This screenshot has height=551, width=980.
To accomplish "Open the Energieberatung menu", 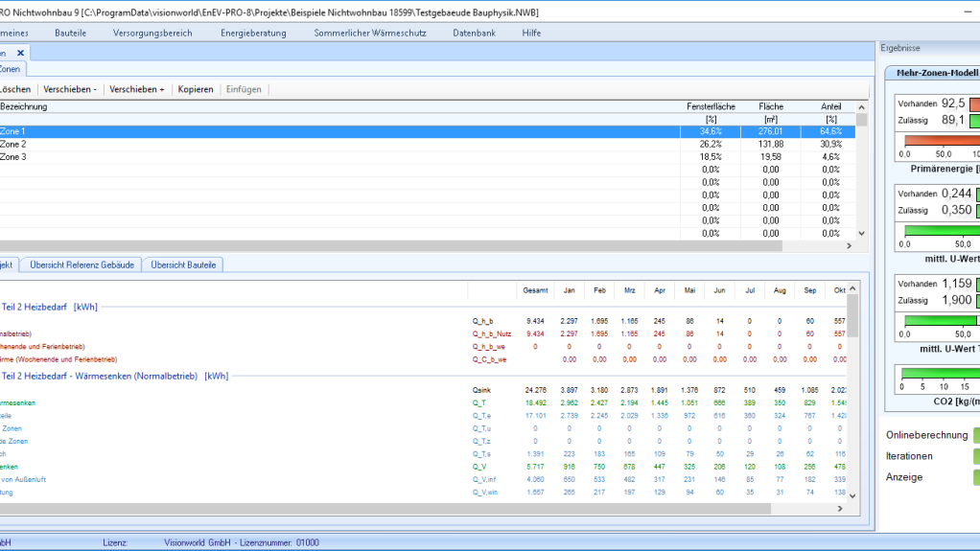I will pos(253,34).
